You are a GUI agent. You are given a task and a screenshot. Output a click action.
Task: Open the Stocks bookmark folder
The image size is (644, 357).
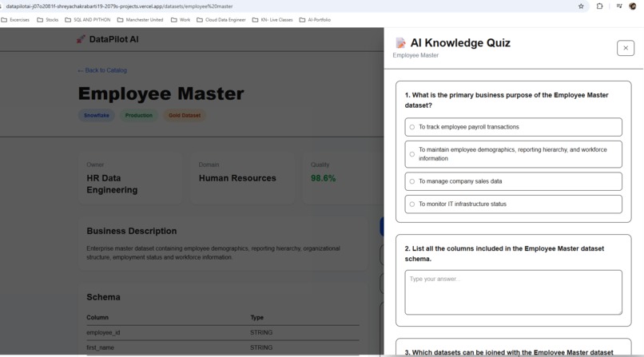click(x=48, y=20)
